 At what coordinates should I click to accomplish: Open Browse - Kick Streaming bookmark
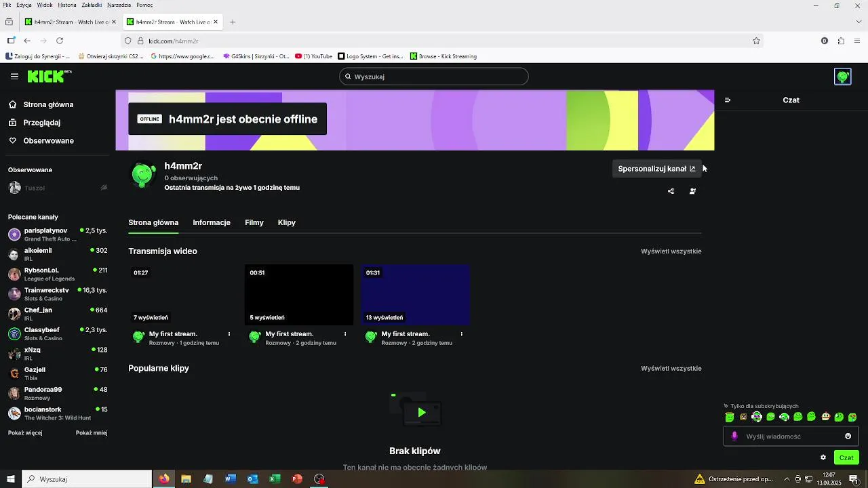(x=443, y=56)
